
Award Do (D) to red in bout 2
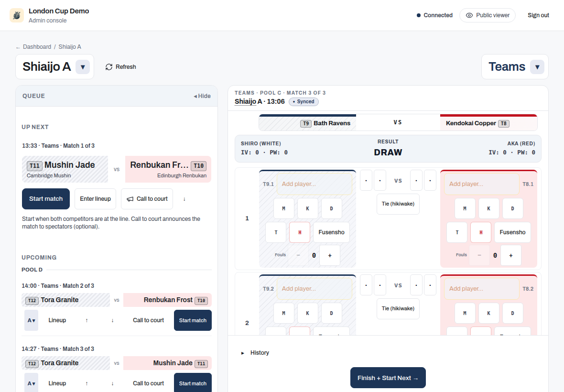pos(512,313)
